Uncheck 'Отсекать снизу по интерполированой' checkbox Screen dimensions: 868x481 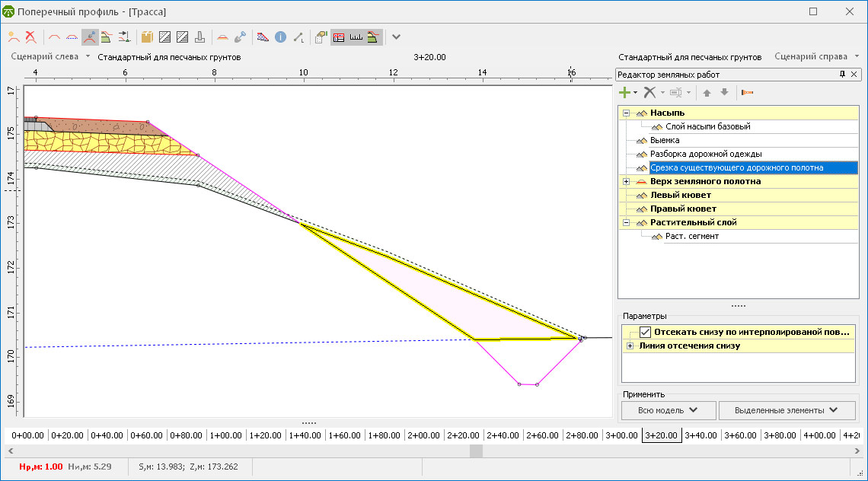(x=645, y=332)
